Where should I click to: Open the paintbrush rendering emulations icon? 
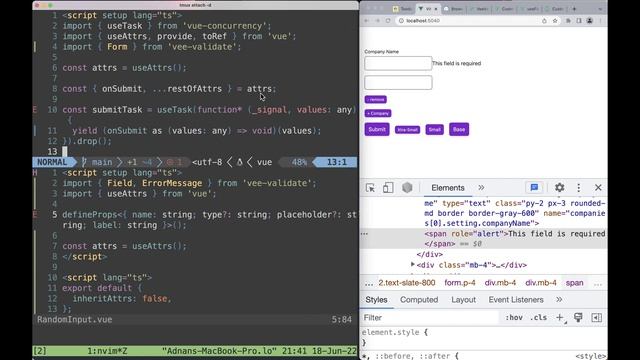point(578,318)
